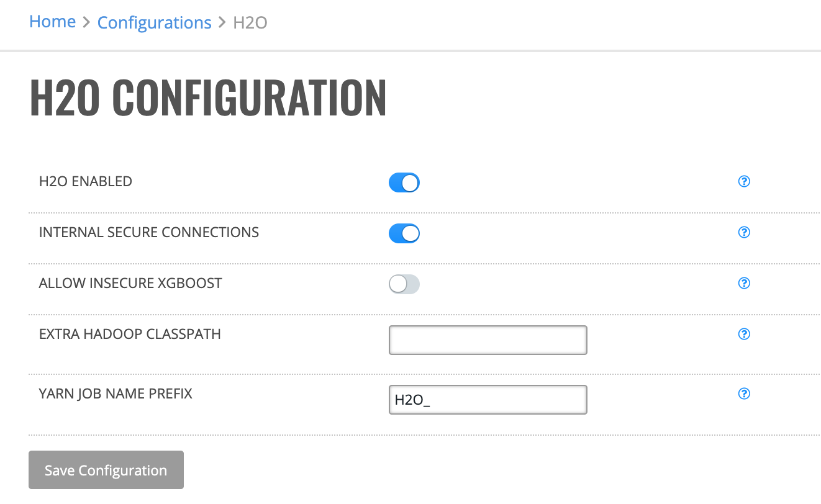
Task: Click the H2O CONFIGURATION page heading
Action: (x=208, y=97)
